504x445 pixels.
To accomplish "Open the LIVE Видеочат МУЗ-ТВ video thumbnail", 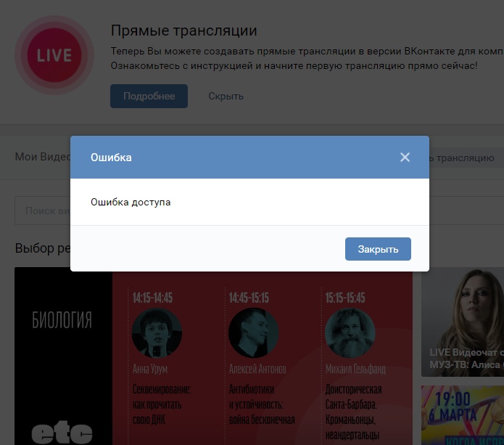I will (x=463, y=322).
